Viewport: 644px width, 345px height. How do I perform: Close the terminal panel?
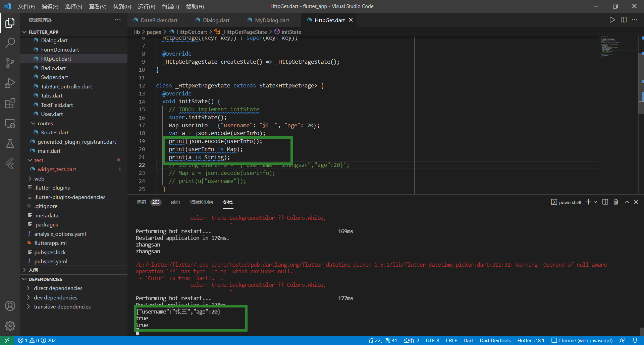click(636, 202)
